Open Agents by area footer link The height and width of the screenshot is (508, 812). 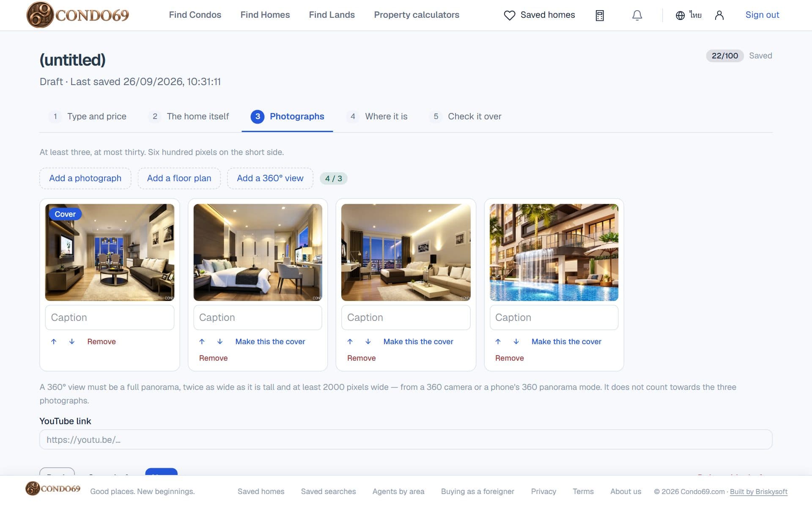tap(398, 491)
